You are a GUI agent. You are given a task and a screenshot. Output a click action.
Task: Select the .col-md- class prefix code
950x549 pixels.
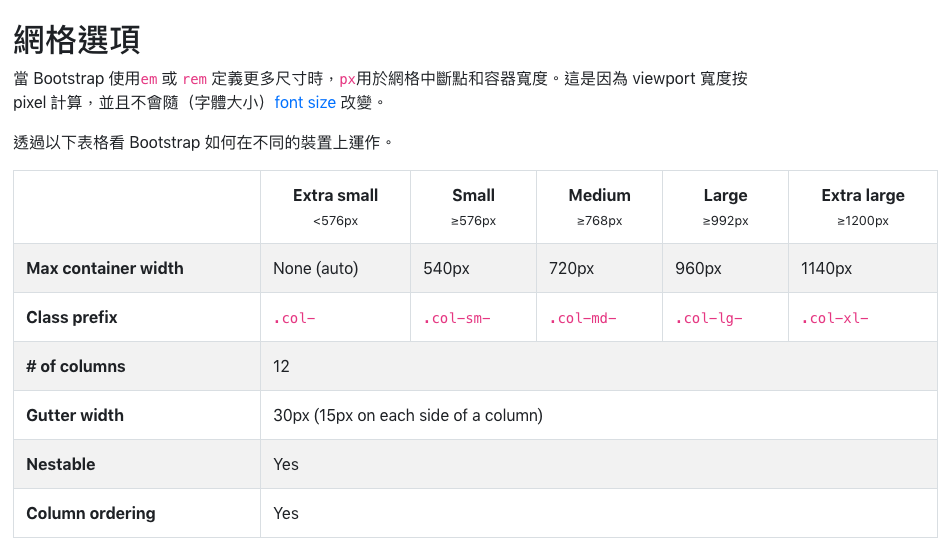click(583, 319)
